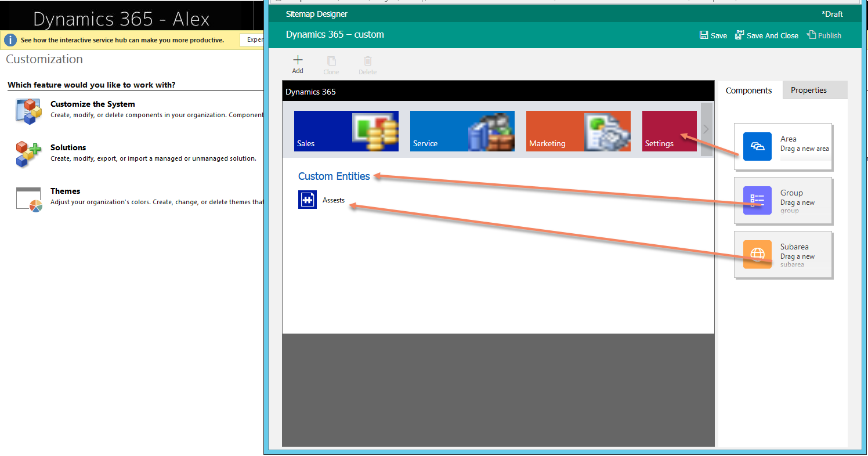The image size is (868, 456).
Task: Select the Group component icon
Action: tap(757, 200)
